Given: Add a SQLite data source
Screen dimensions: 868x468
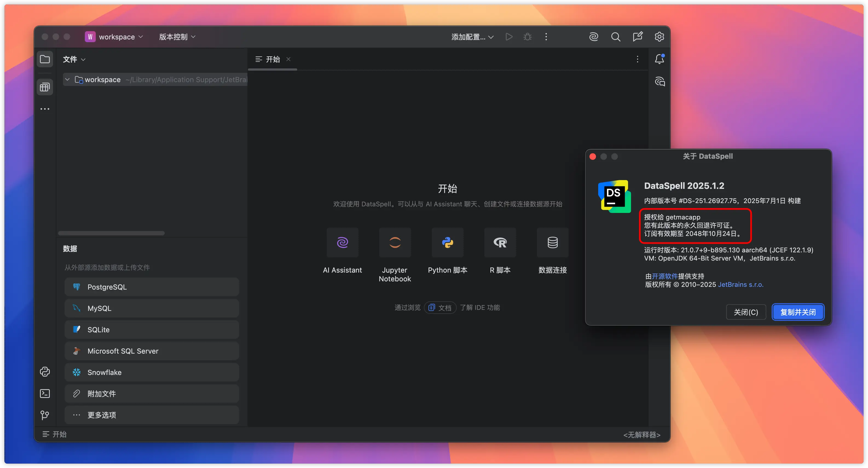Looking at the screenshot, I should 152,330.
